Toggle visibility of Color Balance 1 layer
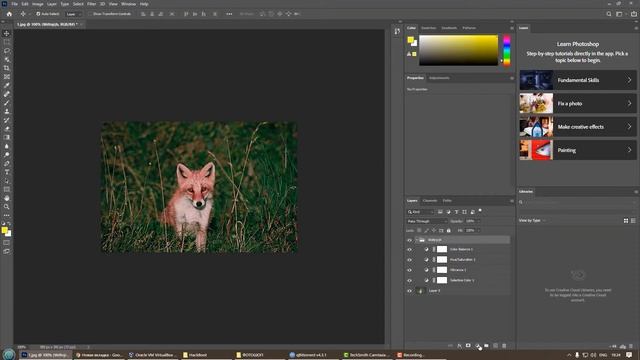The height and width of the screenshot is (360, 640). [409, 249]
